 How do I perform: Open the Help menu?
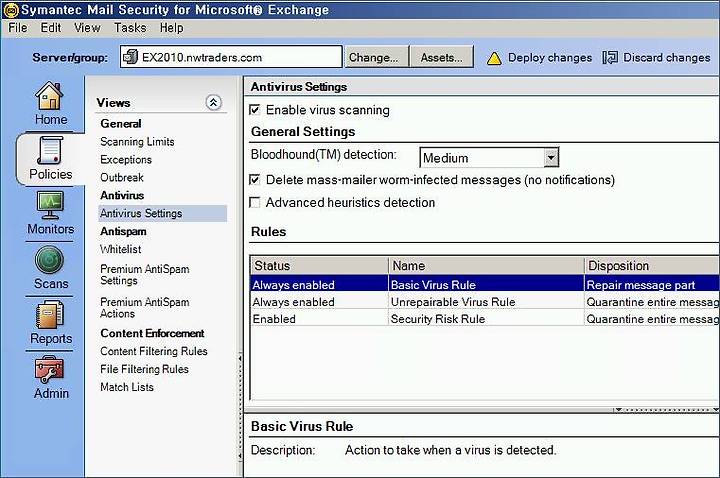(x=172, y=28)
